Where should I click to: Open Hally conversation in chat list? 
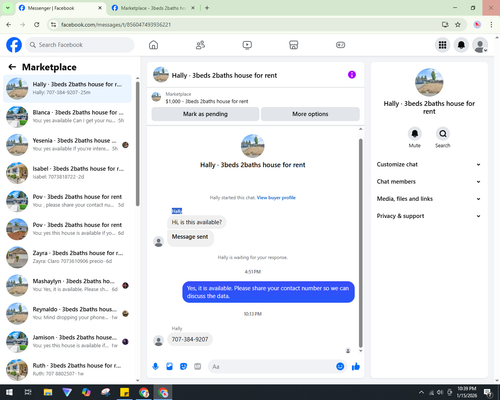click(67, 89)
